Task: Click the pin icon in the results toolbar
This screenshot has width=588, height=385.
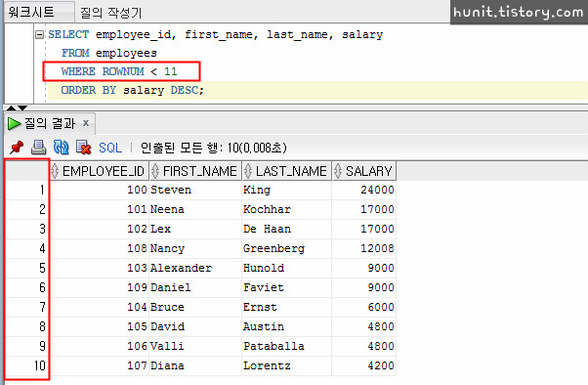Action: [x=17, y=148]
